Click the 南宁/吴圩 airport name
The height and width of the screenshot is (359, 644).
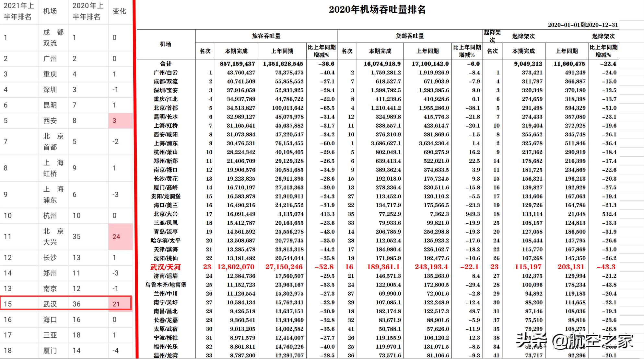pos(166,302)
